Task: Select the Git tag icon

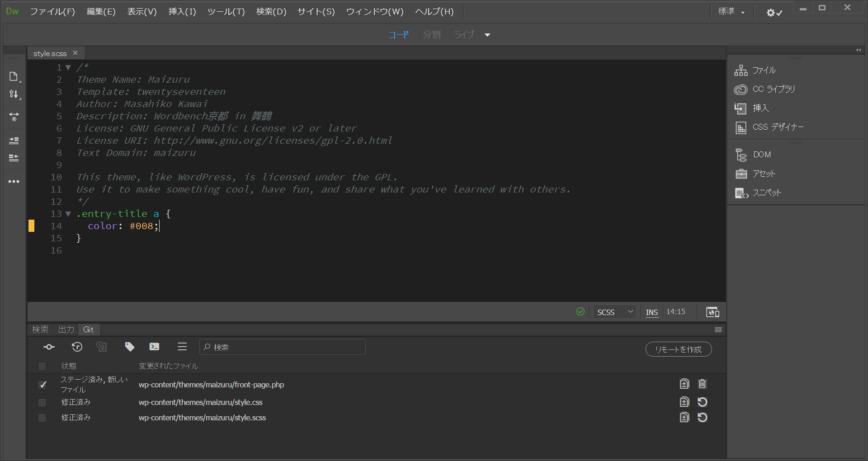Action: [x=130, y=347]
